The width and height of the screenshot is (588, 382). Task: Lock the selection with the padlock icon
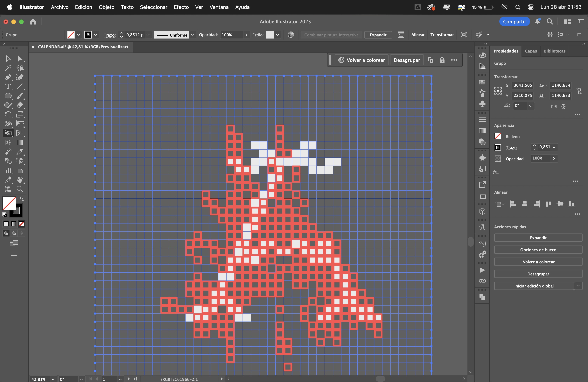click(x=442, y=60)
